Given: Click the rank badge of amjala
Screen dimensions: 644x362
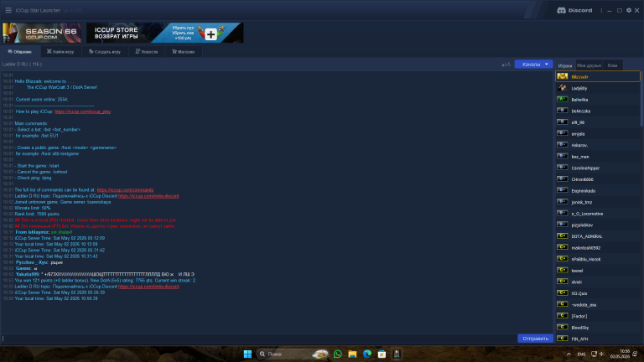Looking at the screenshot, I should pos(563,133).
